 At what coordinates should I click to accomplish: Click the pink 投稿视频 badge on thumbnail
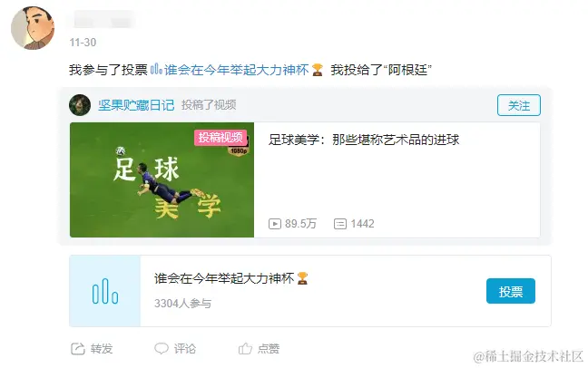pyautogui.click(x=220, y=138)
